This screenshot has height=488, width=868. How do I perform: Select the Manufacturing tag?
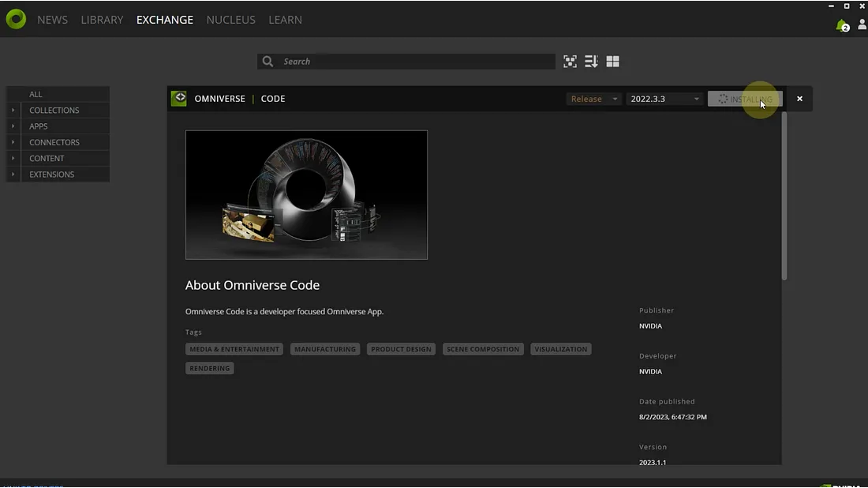[x=325, y=349]
